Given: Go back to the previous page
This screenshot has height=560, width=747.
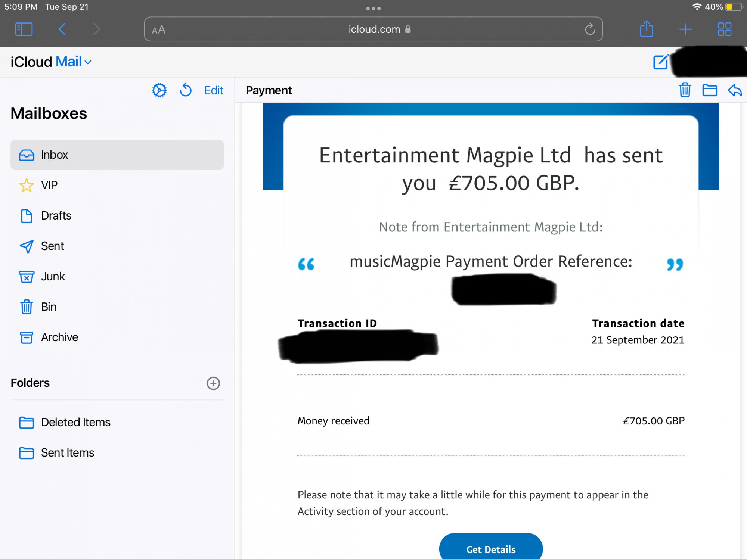Looking at the screenshot, I should point(62,29).
